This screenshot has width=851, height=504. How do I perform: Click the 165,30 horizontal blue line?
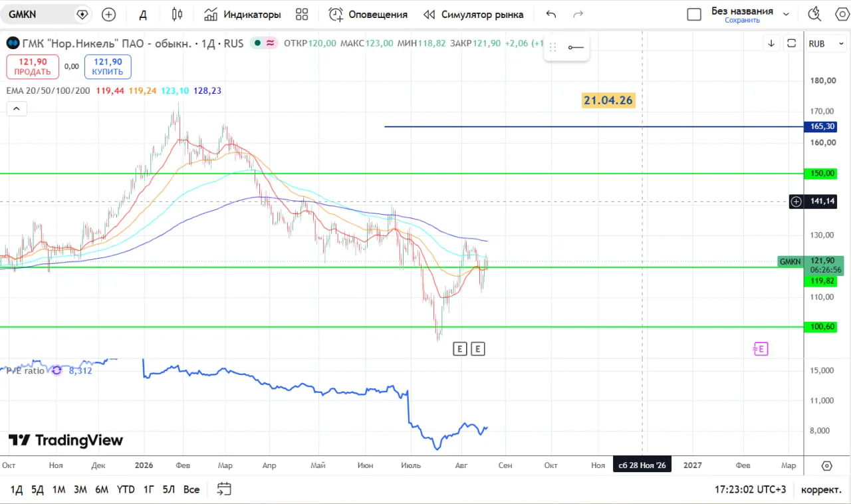[594, 126]
